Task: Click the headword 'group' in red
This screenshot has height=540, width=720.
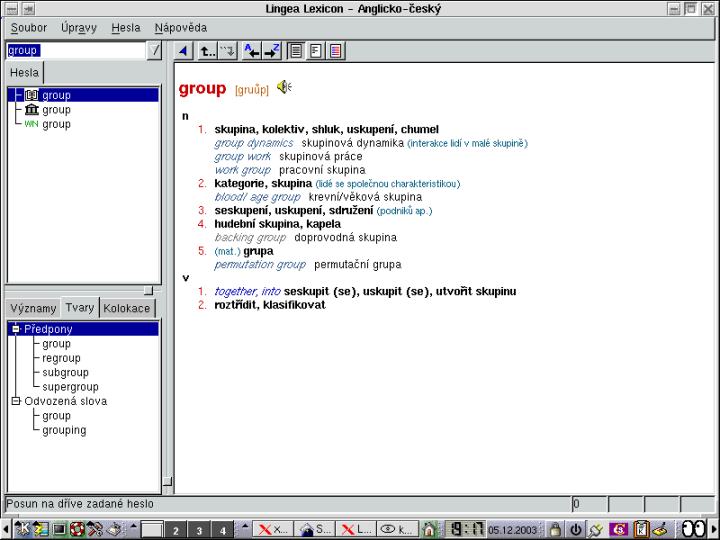Action: coord(202,88)
